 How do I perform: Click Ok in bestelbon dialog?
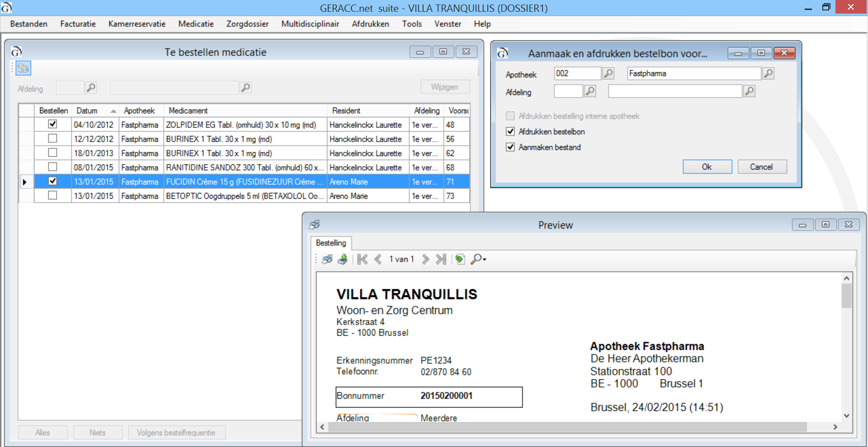pyautogui.click(x=707, y=167)
